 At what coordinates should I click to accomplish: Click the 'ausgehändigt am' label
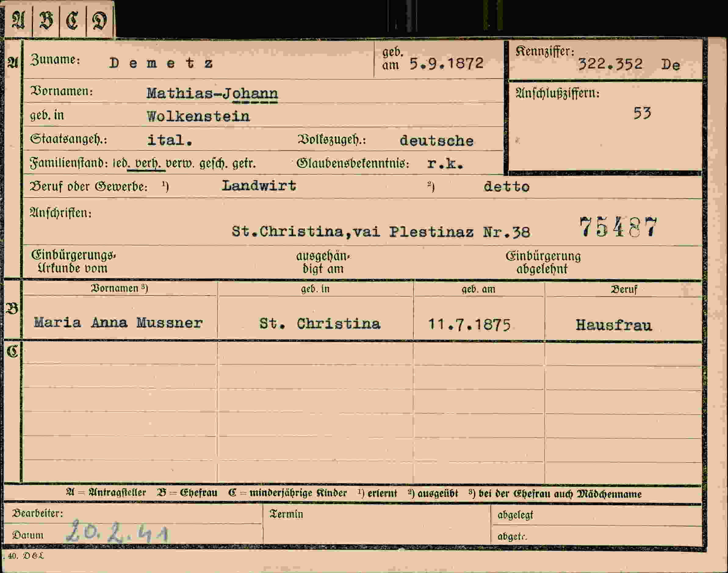coord(323,262)
